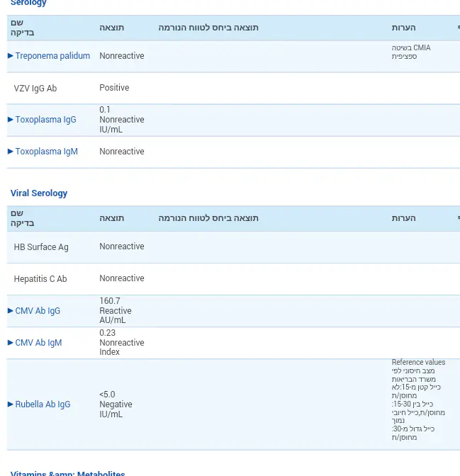Viewport: 460px width, 476px height.
Task: Open the Treponema palidum test link
Action: pyautogui.click(x=52, y=56)
